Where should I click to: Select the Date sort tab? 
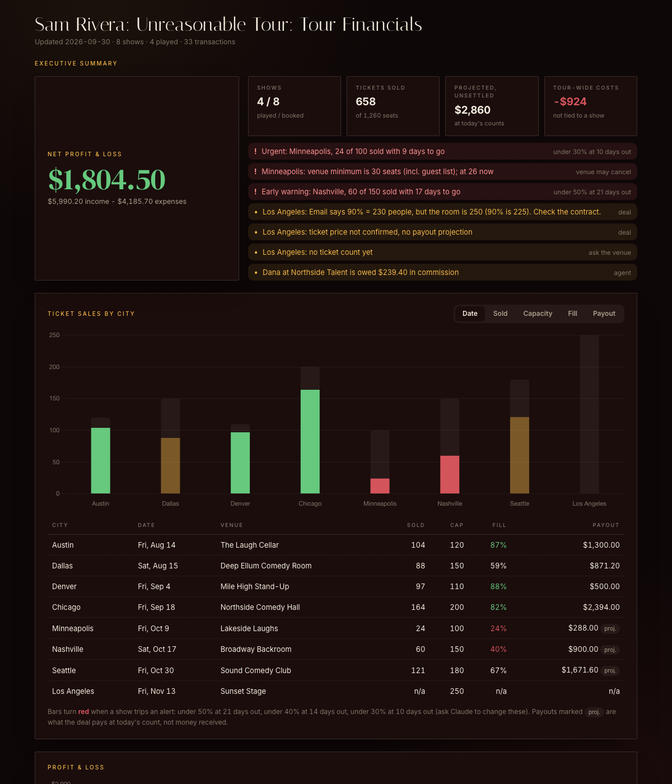(470, 314)
